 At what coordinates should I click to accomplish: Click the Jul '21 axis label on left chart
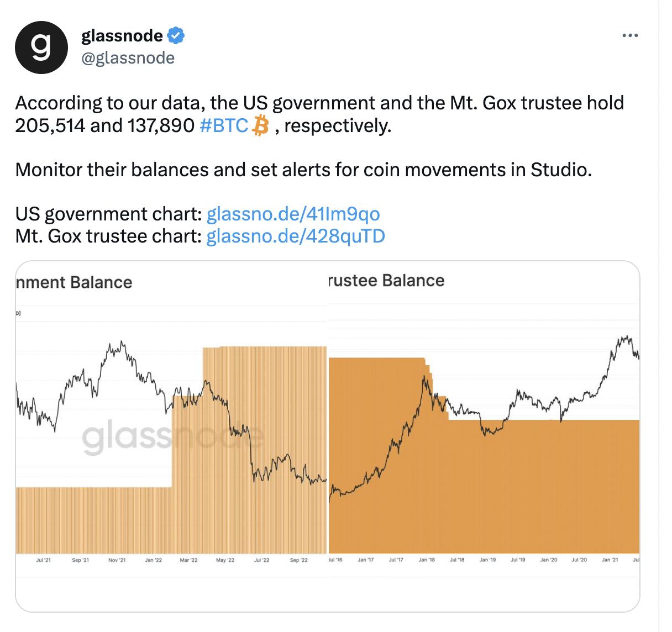coord(43,560)
